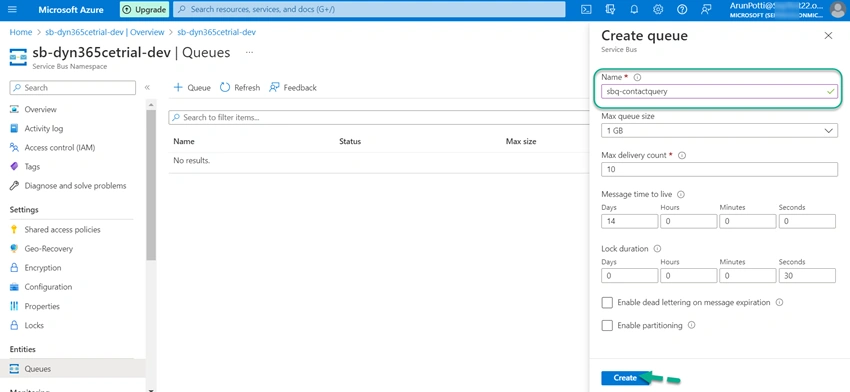Open the Azure portal hamburger menu
The image size is (850, 392).
click(13, 9)
